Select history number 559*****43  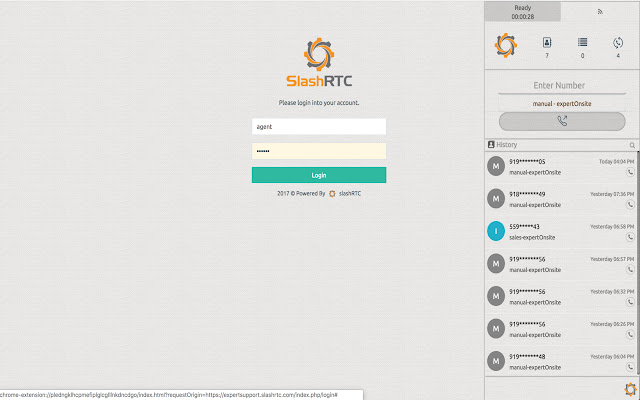point(522,227)
